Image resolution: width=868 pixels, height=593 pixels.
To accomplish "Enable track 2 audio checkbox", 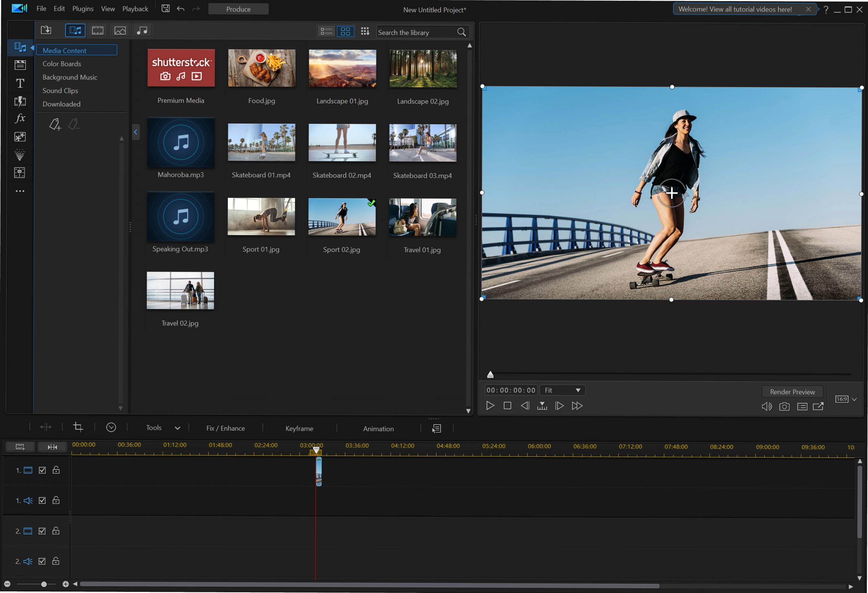I will 41,561.
